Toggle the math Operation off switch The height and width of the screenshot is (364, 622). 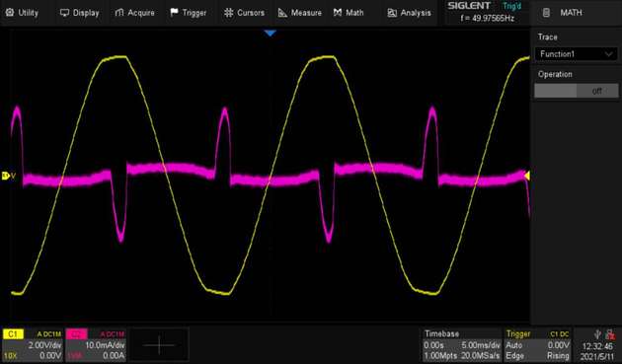(576, 91)
